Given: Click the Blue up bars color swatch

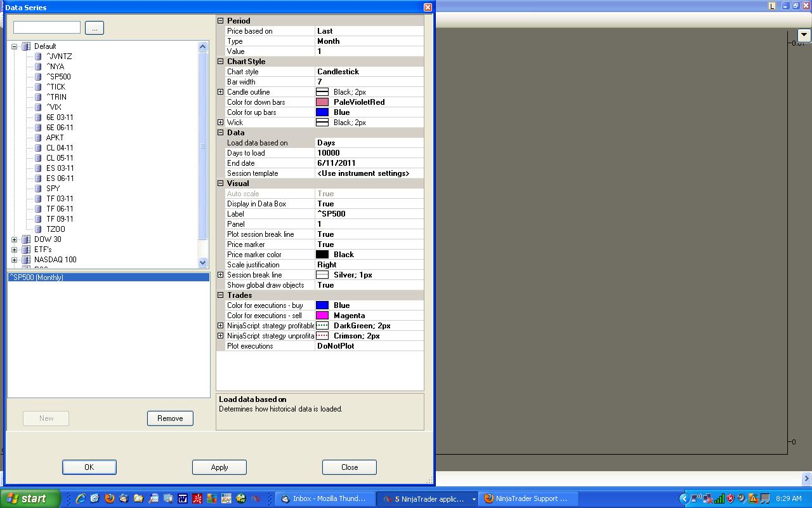Looking at the screenshot, I should pyautogui.click(x=322, y=112).
